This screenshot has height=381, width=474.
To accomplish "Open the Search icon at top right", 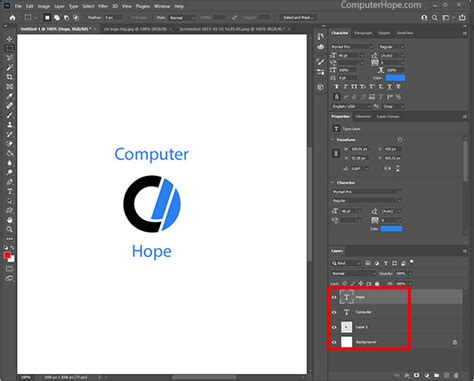I will pyautogui.click(x=435, y=18).
